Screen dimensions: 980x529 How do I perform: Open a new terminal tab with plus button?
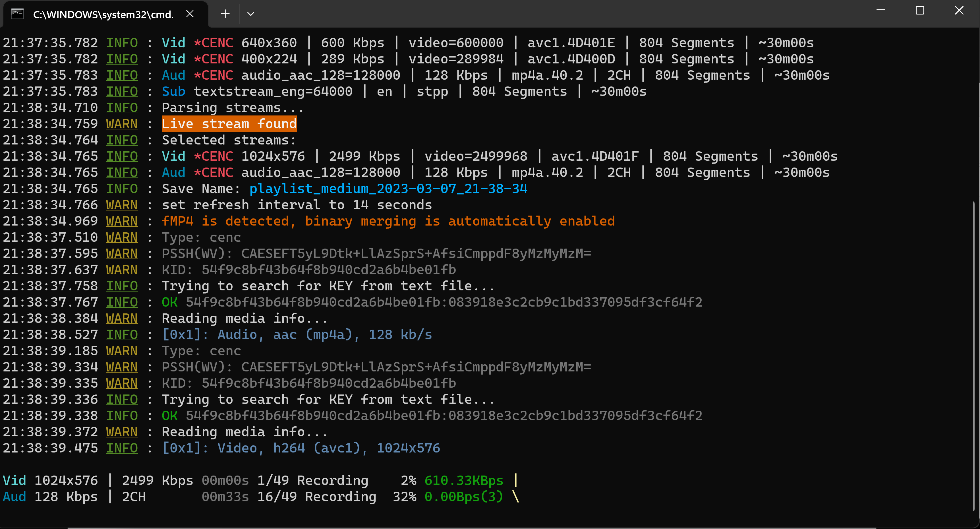point(225,14)
